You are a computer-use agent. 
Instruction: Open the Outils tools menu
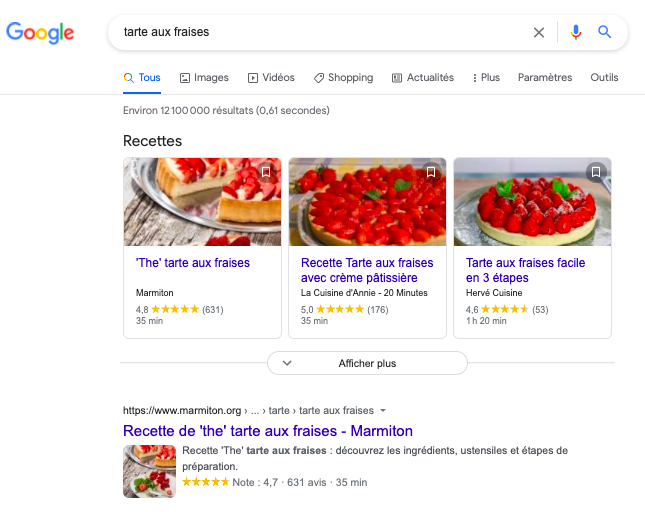[x=604, y=77]
